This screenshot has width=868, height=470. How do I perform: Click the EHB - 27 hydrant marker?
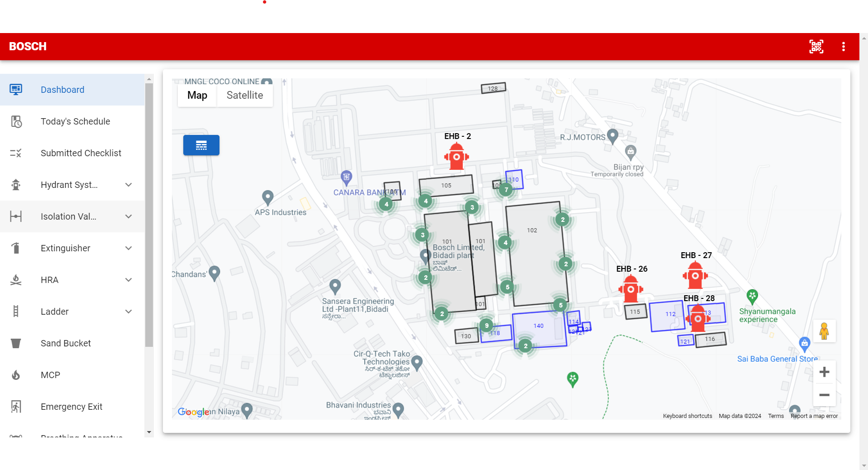pyautogui.click(x=695, y=275)
